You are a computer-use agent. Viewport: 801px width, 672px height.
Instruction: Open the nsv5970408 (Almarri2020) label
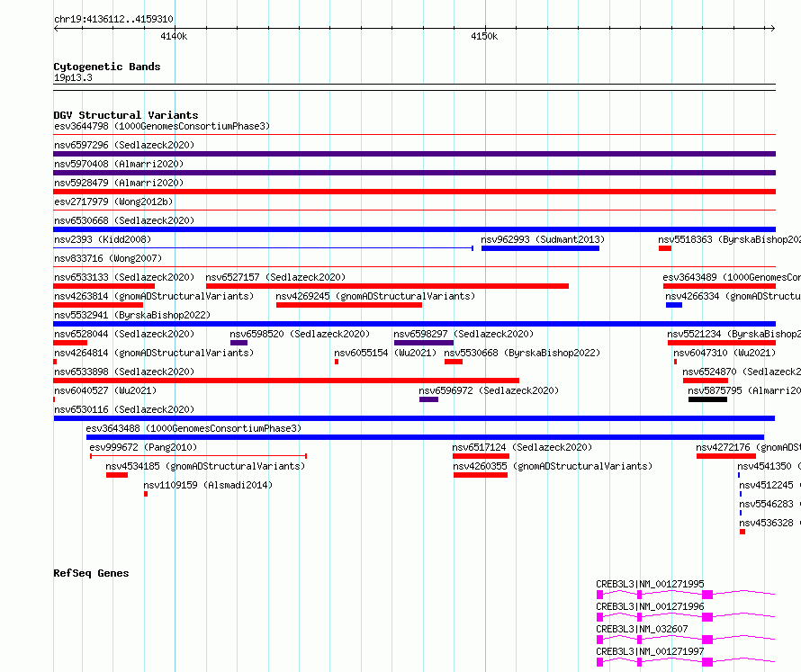[119, 164]
